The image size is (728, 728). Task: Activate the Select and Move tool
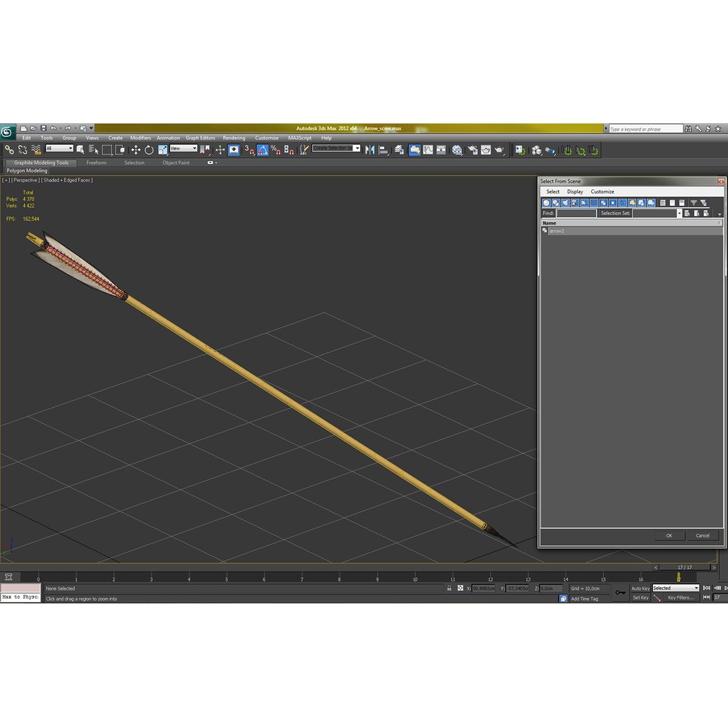click(135, 150)
